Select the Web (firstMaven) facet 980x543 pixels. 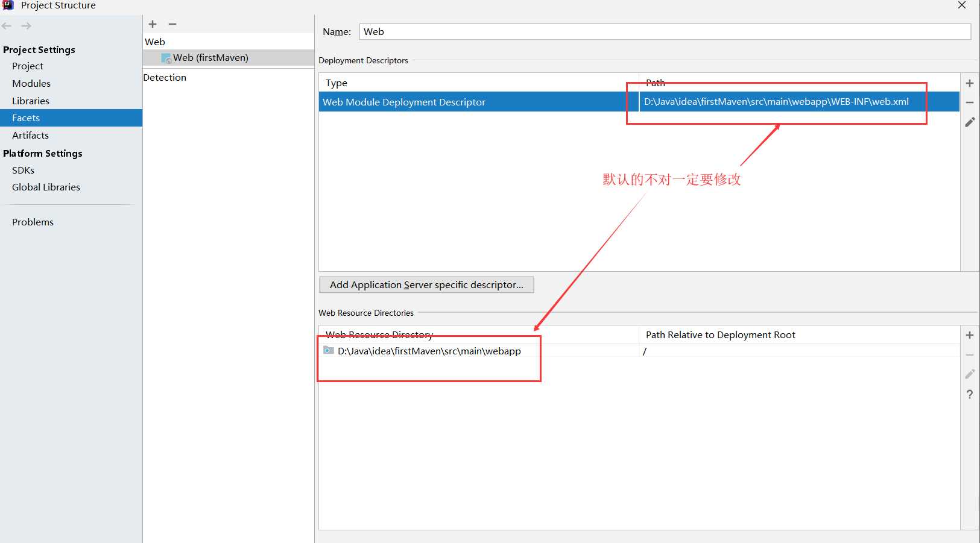coord(228,58)
